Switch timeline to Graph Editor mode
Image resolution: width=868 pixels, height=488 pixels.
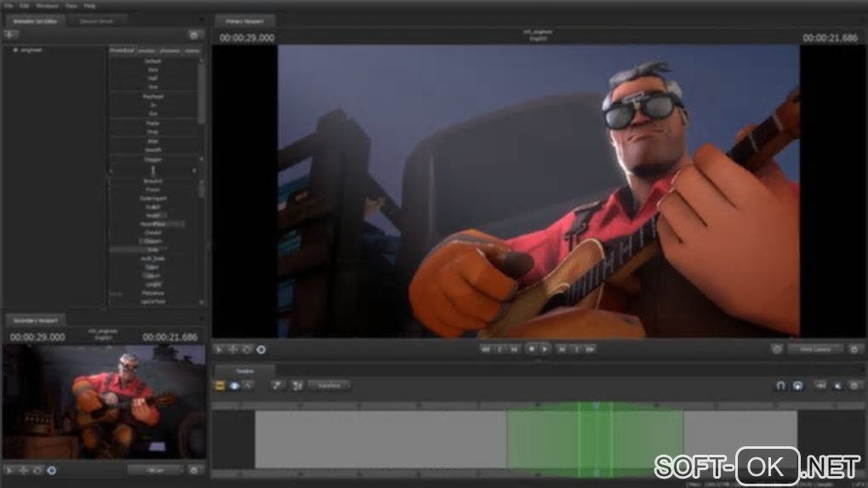(x=248, y=386)
